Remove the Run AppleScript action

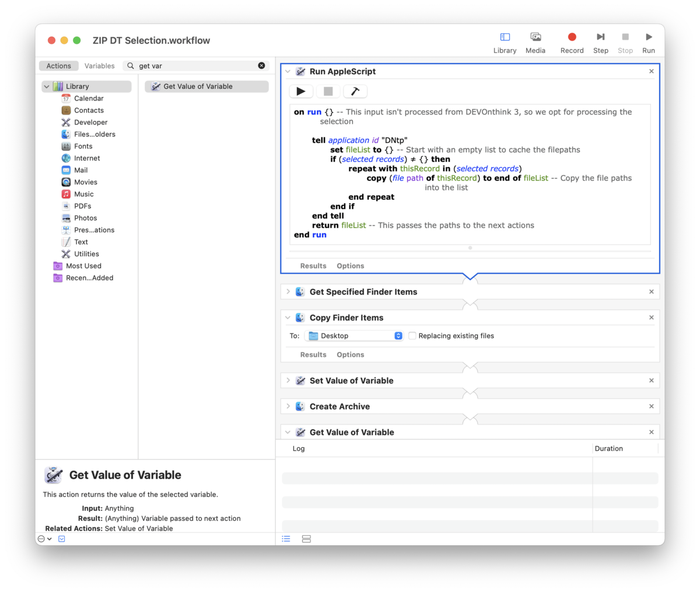[652, 71]
